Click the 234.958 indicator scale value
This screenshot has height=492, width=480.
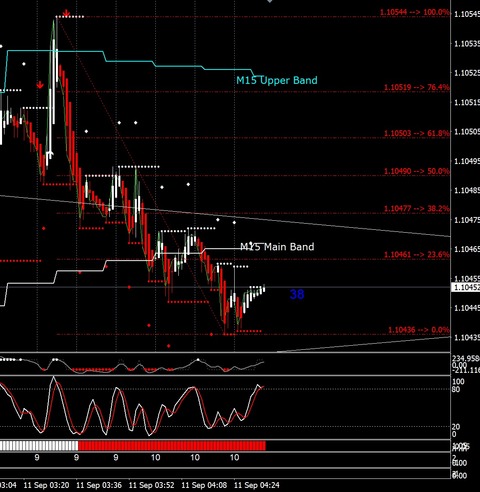coord(466,358)
